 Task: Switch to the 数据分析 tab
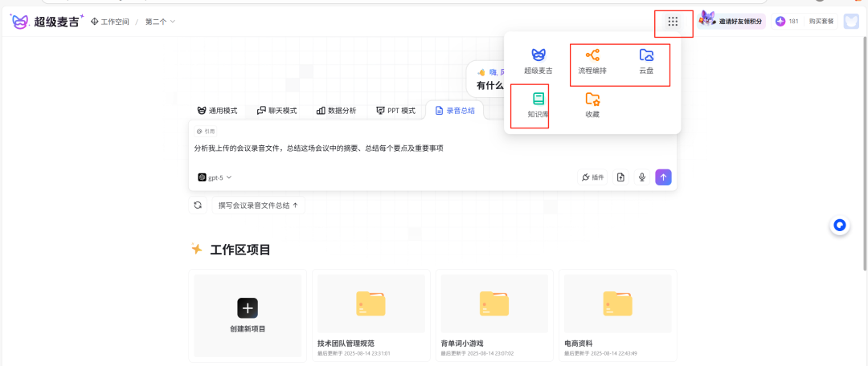(x=336, y=111)
